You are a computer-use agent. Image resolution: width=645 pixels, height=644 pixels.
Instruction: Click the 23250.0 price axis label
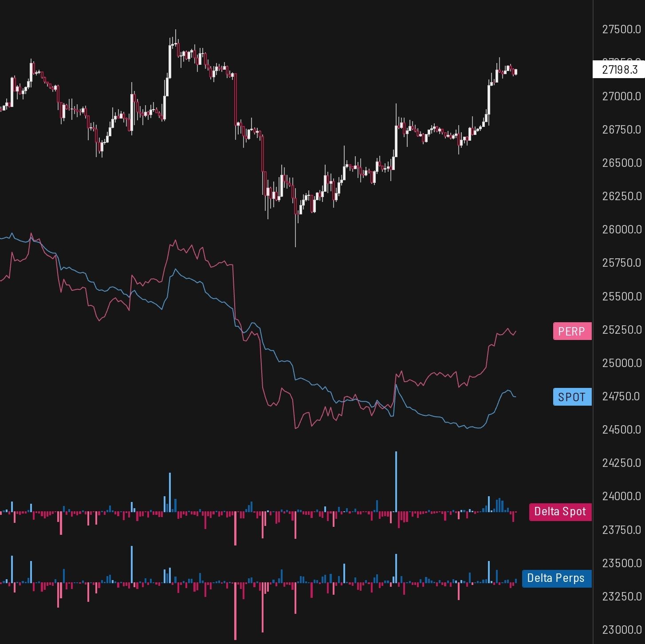[621, 597]
